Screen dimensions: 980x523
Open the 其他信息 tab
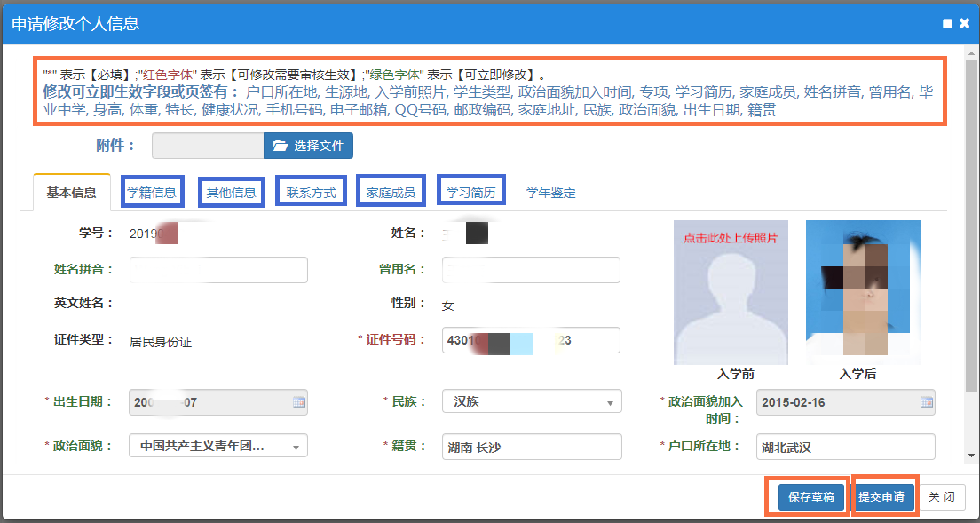[231, 192]
